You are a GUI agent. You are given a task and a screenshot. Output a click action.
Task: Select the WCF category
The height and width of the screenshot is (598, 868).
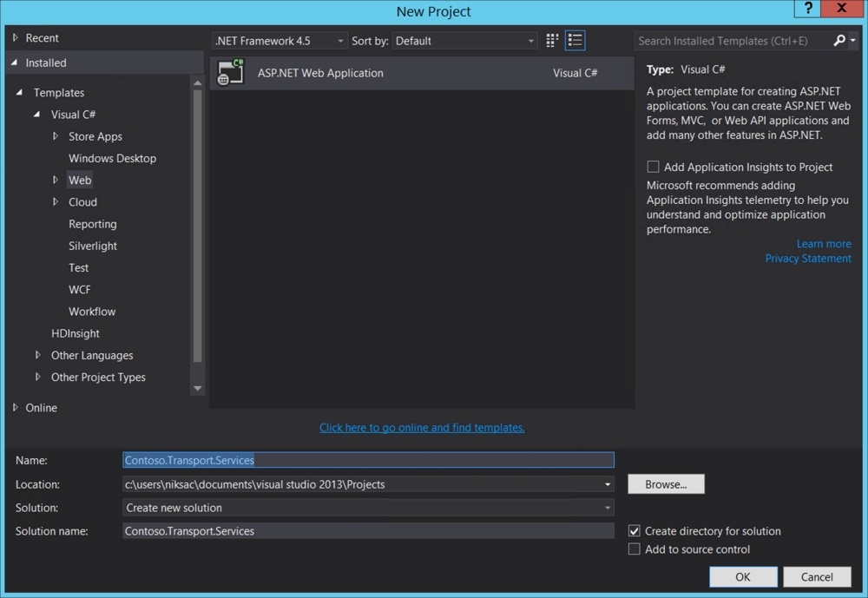click(x=79, y=290)
